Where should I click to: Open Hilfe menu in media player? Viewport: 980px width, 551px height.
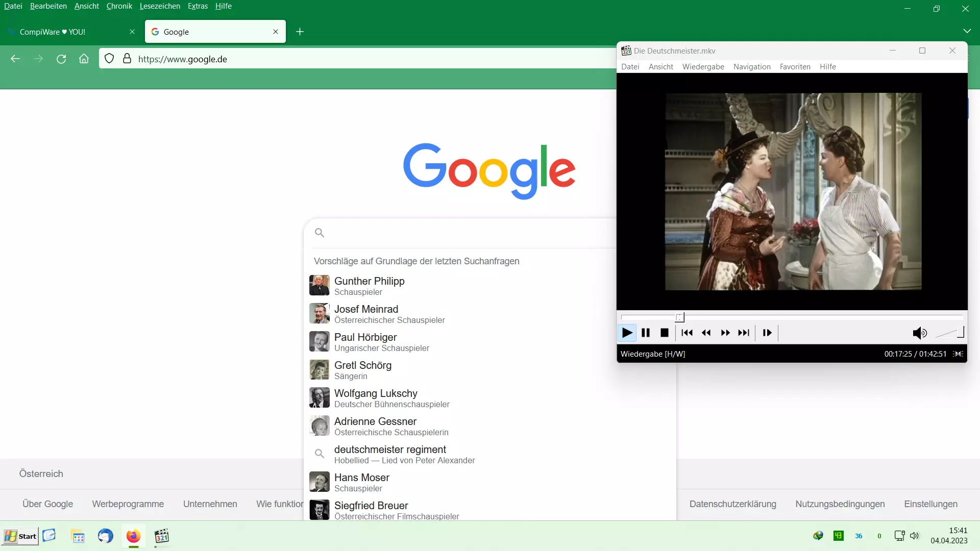click(828, 66)
